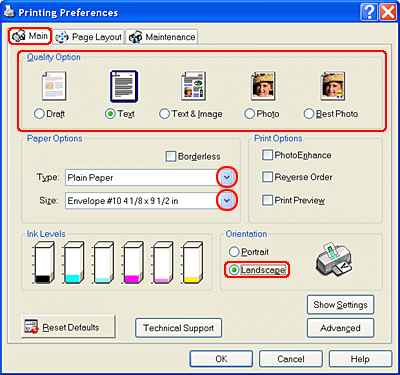Open the Maintenance tab
The image size is (400, 375).
click(x=162, y=37)
